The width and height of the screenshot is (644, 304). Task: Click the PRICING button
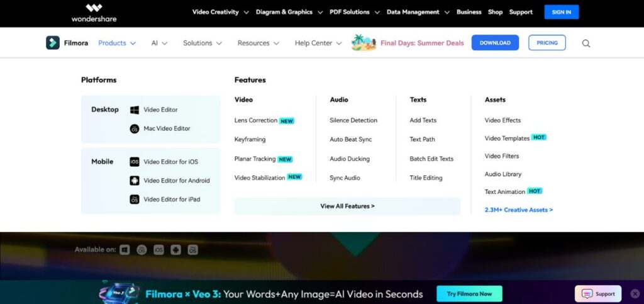point(547,43)
